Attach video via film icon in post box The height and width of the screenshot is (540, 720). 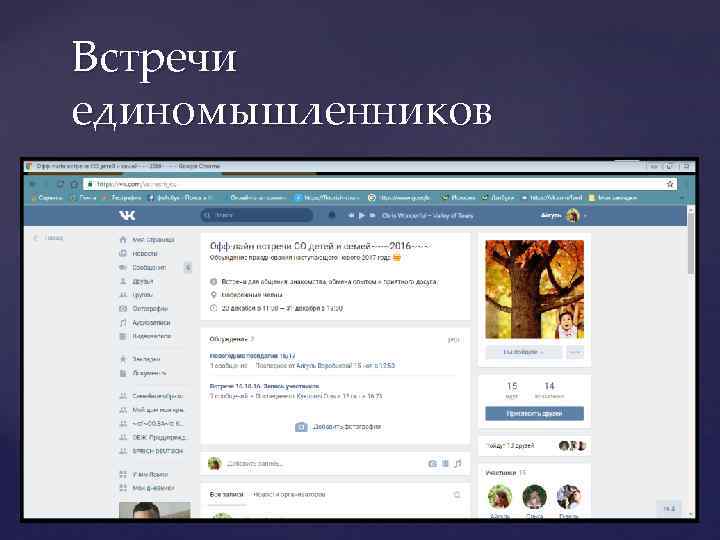click(445, 464)
